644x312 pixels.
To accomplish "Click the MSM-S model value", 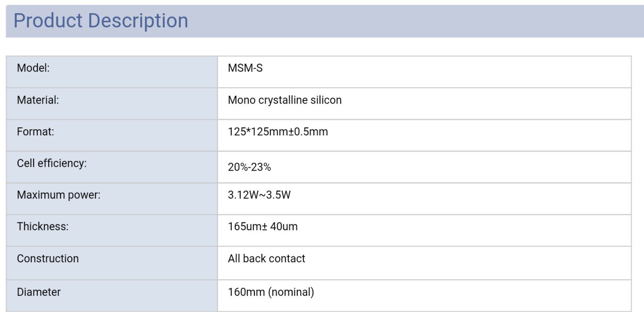I will 245,68.
